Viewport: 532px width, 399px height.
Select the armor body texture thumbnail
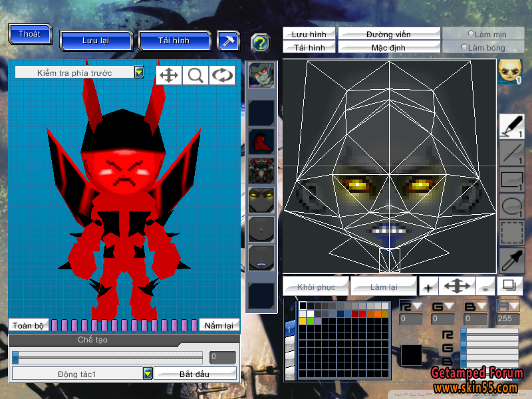[x=261, y=171]
